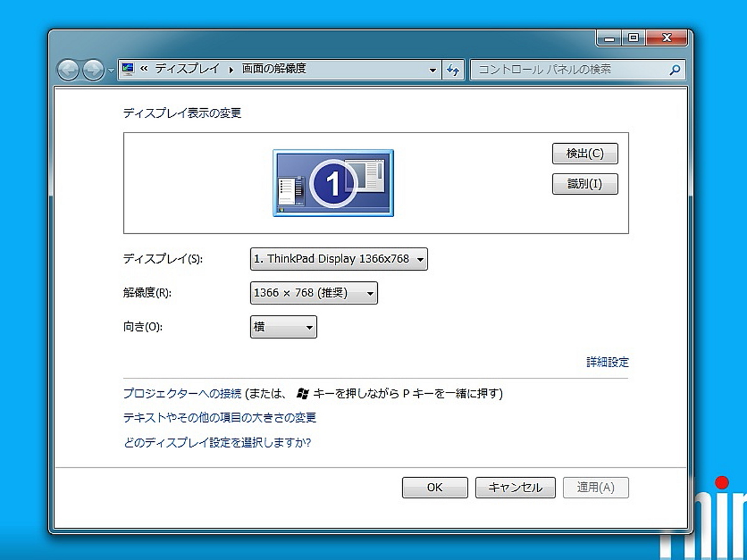Go forward using the Forward arrow button
747x560 pixels.
[x=93, y=70]
